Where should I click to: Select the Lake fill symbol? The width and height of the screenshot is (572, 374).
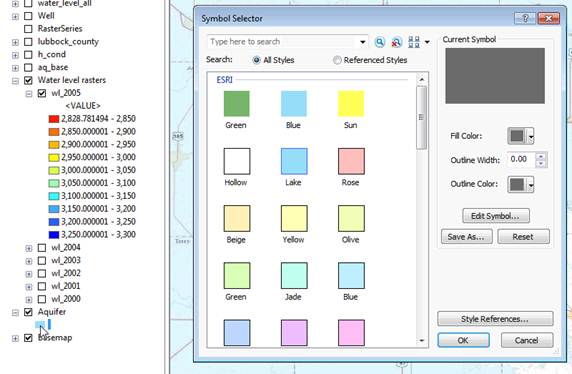point(294,161)
